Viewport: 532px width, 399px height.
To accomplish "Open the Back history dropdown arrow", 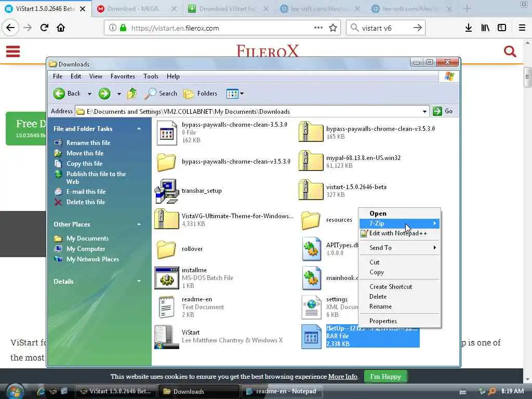I will 89,94.
